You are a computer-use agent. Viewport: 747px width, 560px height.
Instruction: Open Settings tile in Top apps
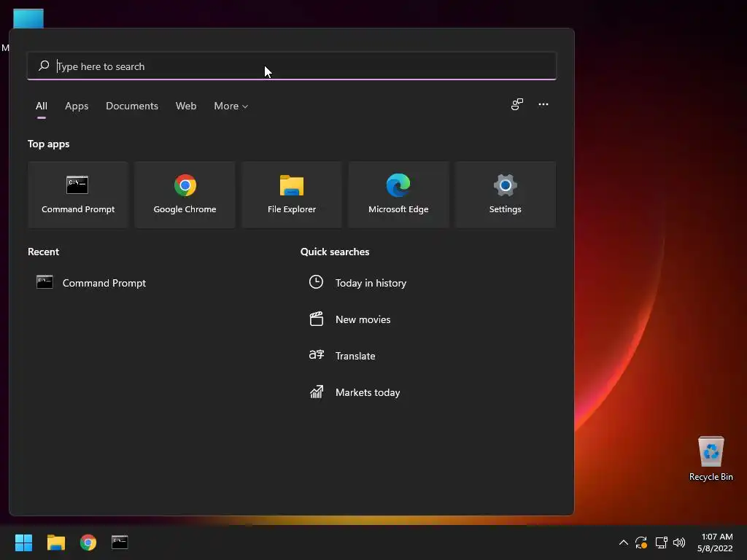pos(505,194)
